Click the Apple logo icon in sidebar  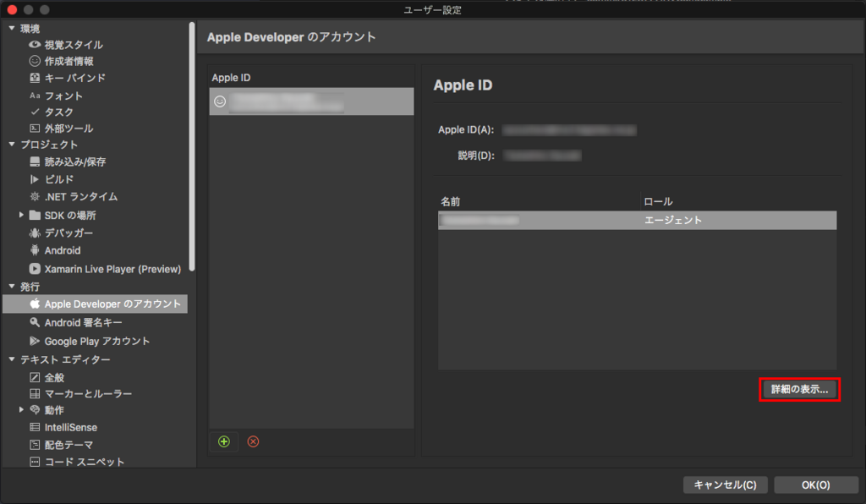pos(34,304)
